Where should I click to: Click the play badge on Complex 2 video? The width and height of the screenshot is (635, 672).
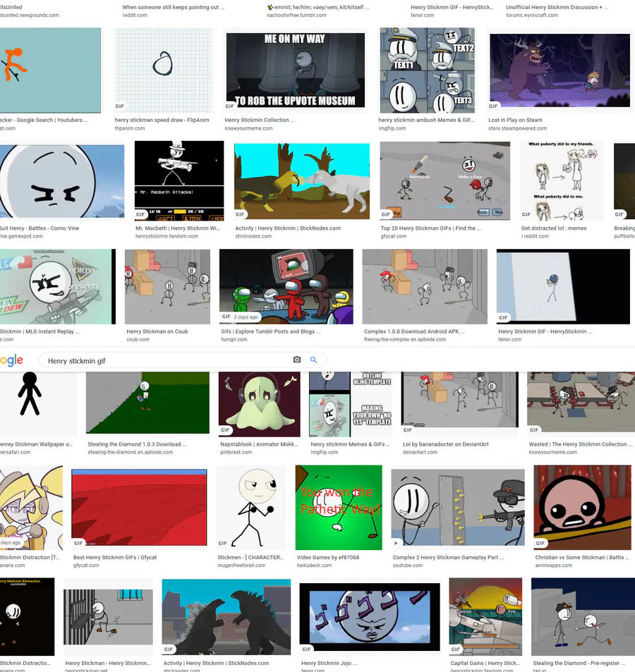click(397, 543)
